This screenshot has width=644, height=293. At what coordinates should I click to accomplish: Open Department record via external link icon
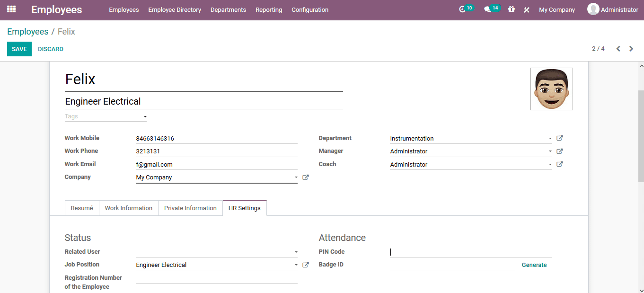pyautogui.click(x=559, y=138)
